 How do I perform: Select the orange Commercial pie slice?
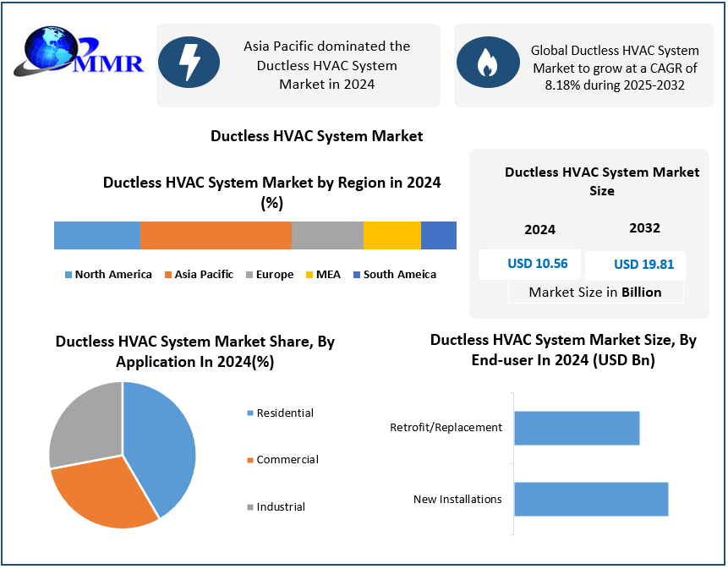coord(101,495)
